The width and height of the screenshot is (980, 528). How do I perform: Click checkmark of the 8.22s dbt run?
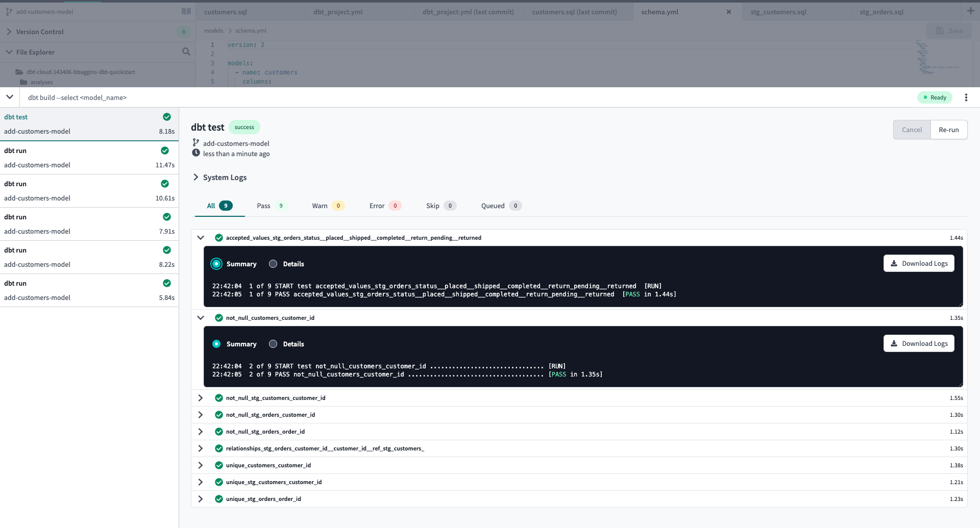167,250
